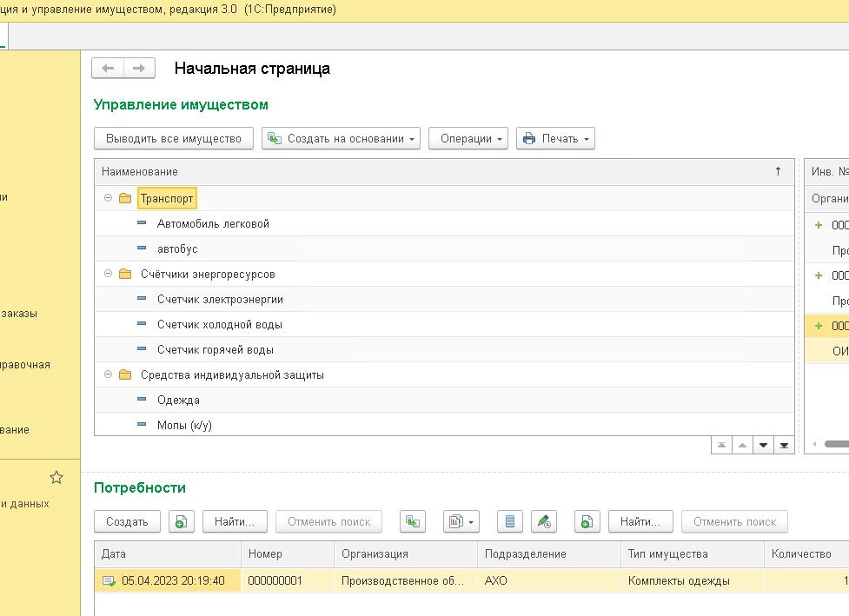Click the Количество column header
Screen dimensions: 849x616
tap(806, 553)
